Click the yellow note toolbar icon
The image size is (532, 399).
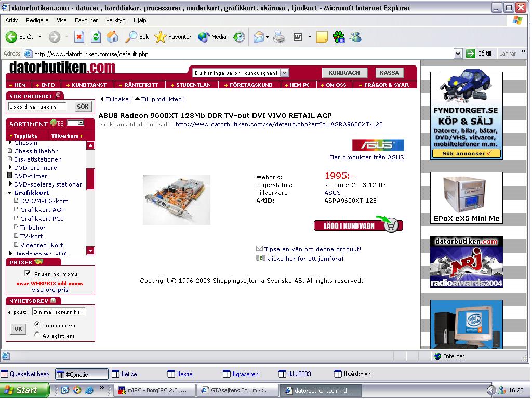click(322, 37)
